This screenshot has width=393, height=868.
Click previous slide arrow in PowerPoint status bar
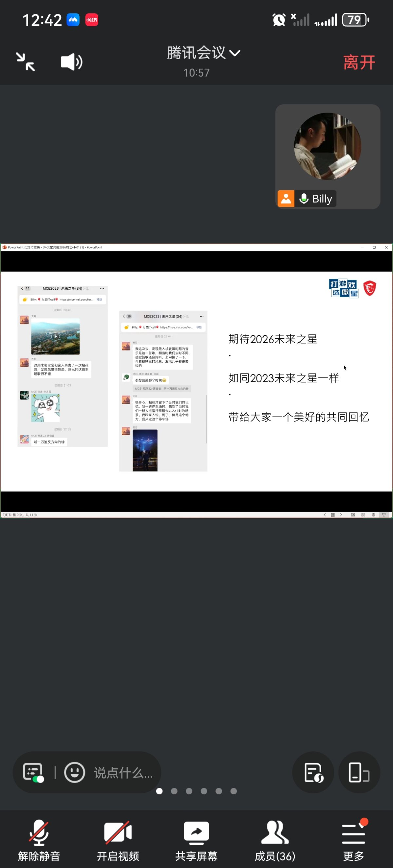coord(325,515)
